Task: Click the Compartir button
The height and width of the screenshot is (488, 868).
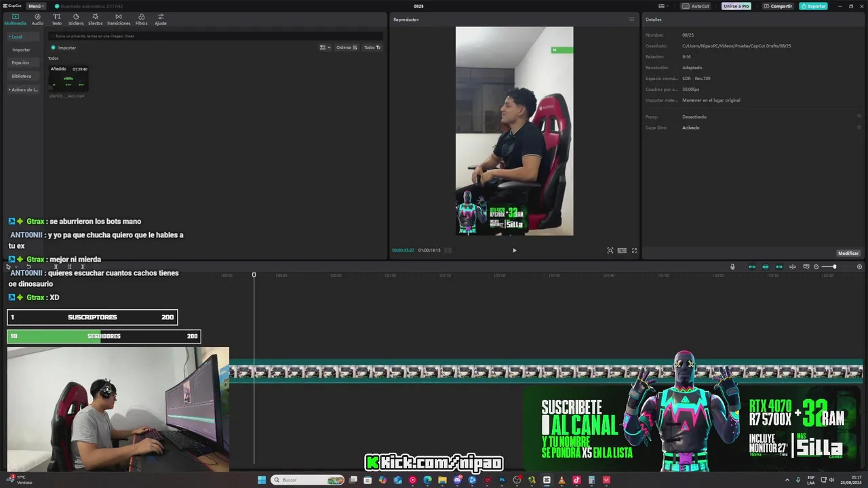Action: click(x=778, y=6)
